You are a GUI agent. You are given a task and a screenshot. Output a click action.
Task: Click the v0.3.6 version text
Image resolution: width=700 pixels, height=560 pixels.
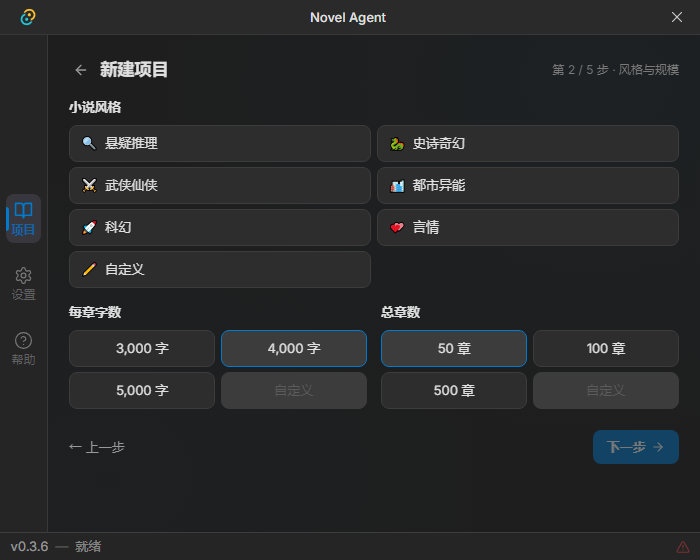(29, 547)
